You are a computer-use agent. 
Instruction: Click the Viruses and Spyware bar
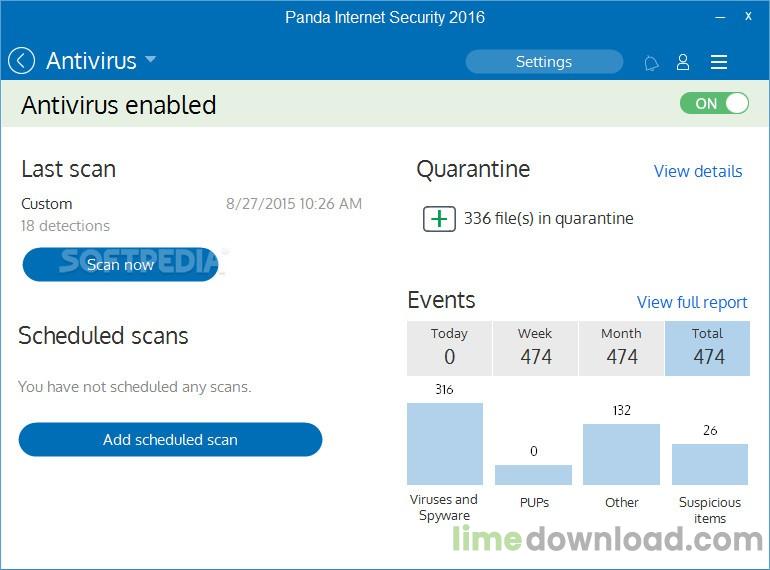(x=445, y=443)
